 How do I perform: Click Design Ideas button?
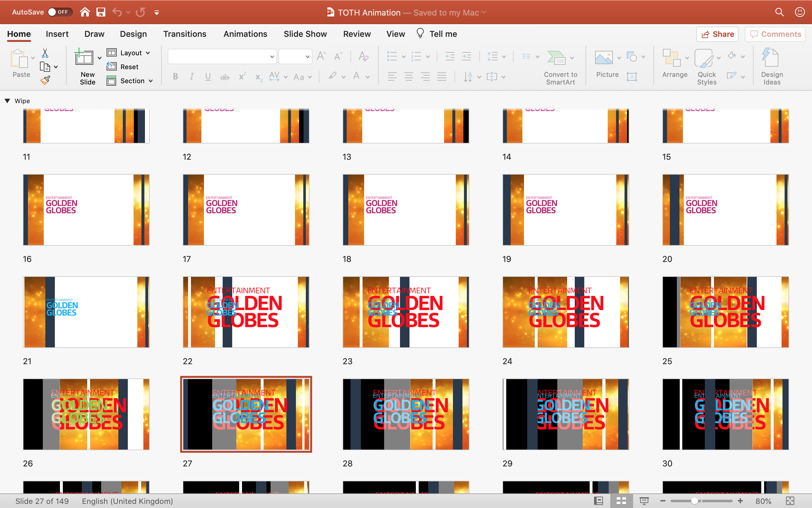[771, 67]
